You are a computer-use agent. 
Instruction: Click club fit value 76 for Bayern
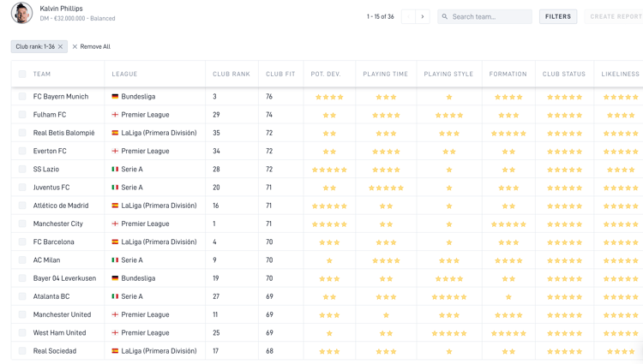coord(269,97)
